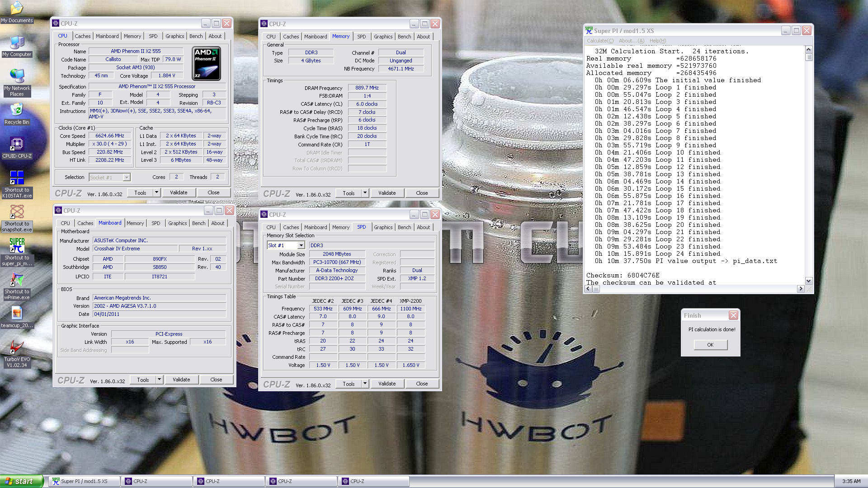Open Graphics tab in Memory window
This screenshot has height=488, width=868.
383,37
